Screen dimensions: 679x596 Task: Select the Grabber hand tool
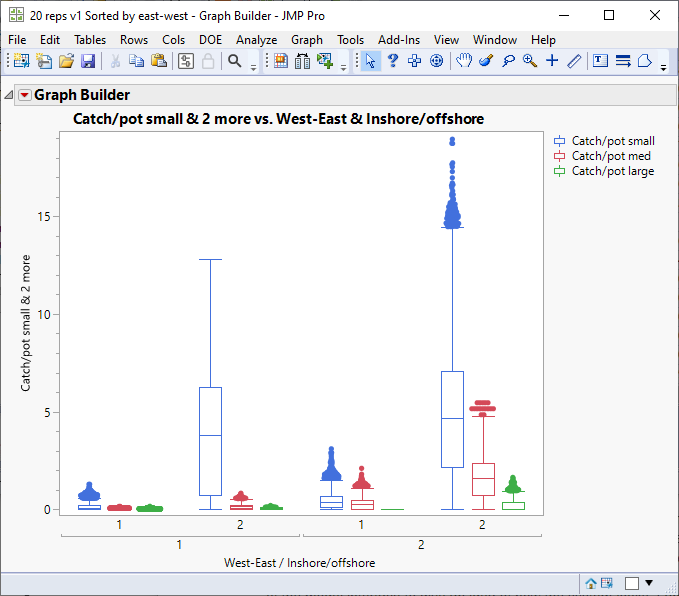pos(464,61)
